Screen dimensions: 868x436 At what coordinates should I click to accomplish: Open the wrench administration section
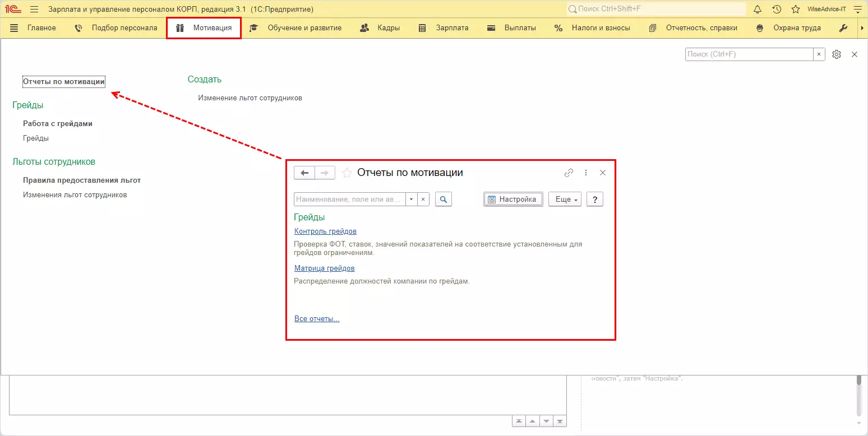843,28
